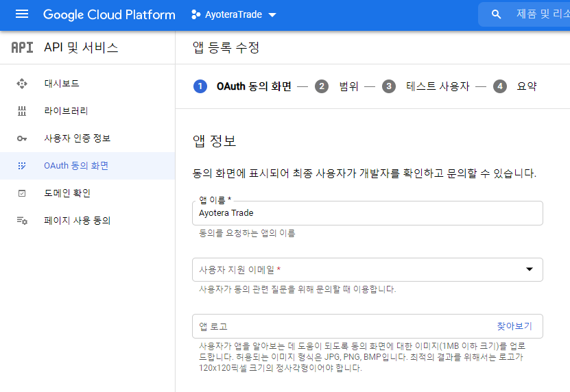Screen dimensions: 570x392
Task: Click the 앱 로고 upload field
Action: click(x=368, y=326)
